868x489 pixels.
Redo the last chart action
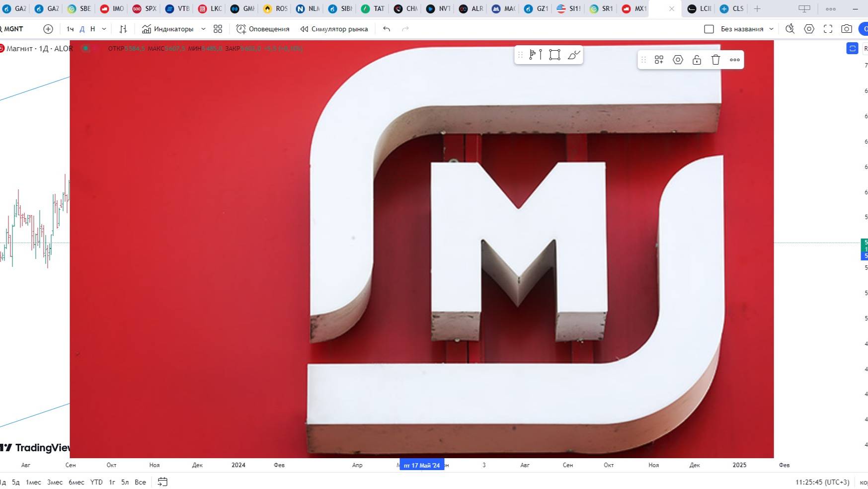click(x=405, y=29)
